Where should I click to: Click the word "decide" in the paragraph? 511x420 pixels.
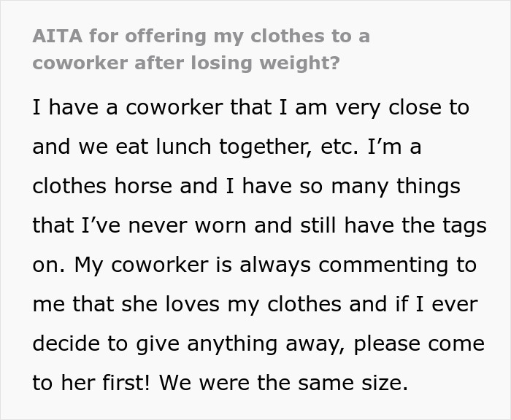coord(71,343)
